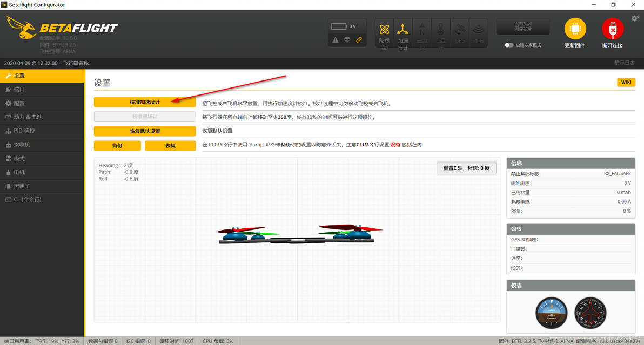Viewport: 644px width, 345px height.
Task: Open the Blackbox (黑匣子) tab
Action: click(x=42, y=186)
